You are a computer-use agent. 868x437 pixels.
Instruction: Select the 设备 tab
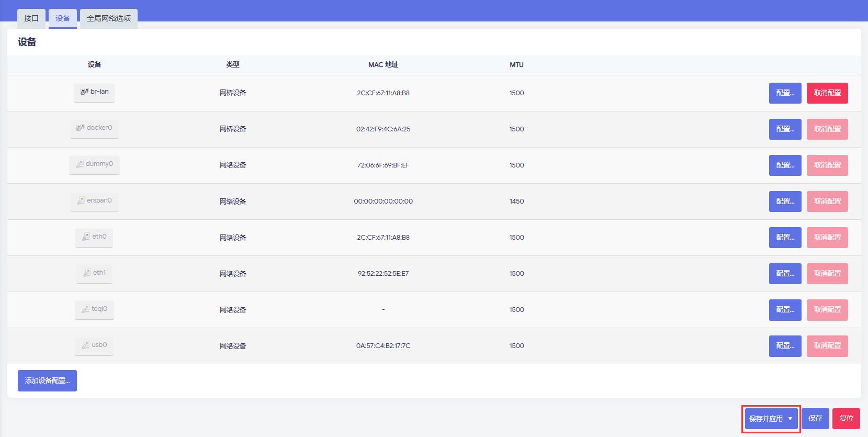tap(63, 18)
